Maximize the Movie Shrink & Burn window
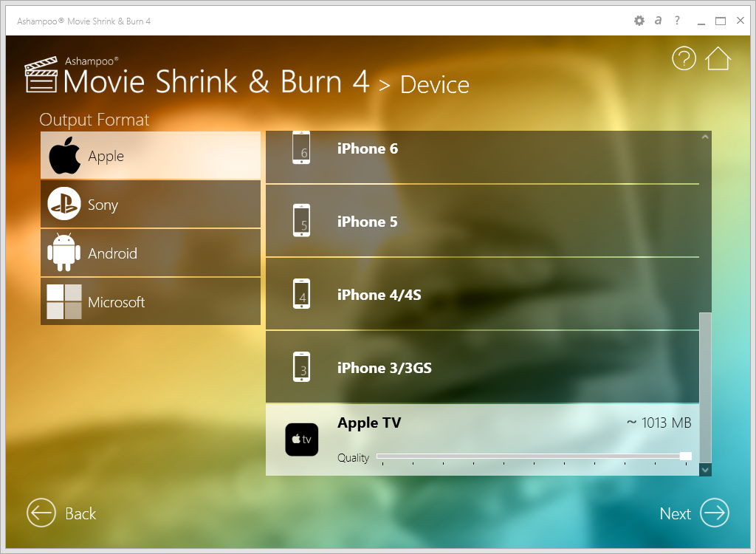Viewport: 756px width, 554px height. pyautogui.click(x=721, y=21)
